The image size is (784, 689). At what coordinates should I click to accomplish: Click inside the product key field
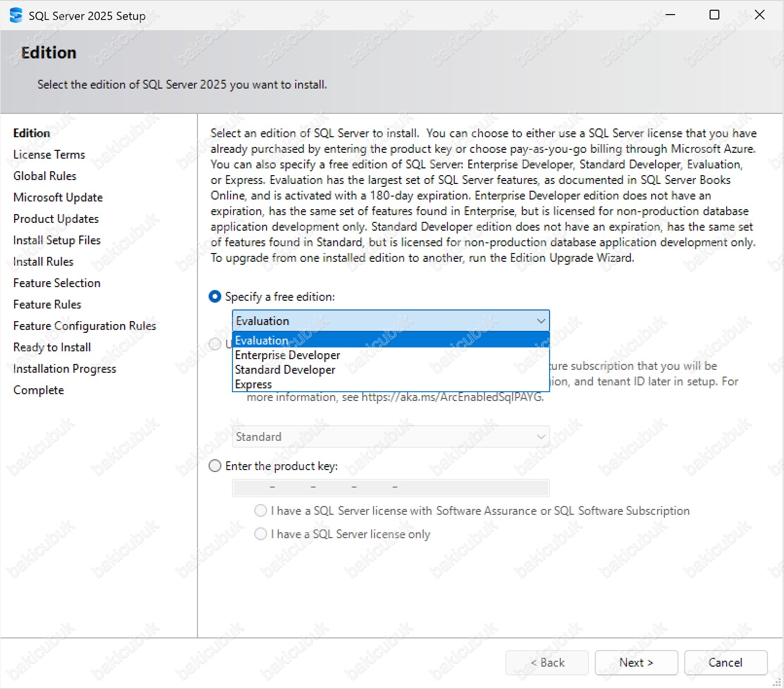[x=391, y=487]
